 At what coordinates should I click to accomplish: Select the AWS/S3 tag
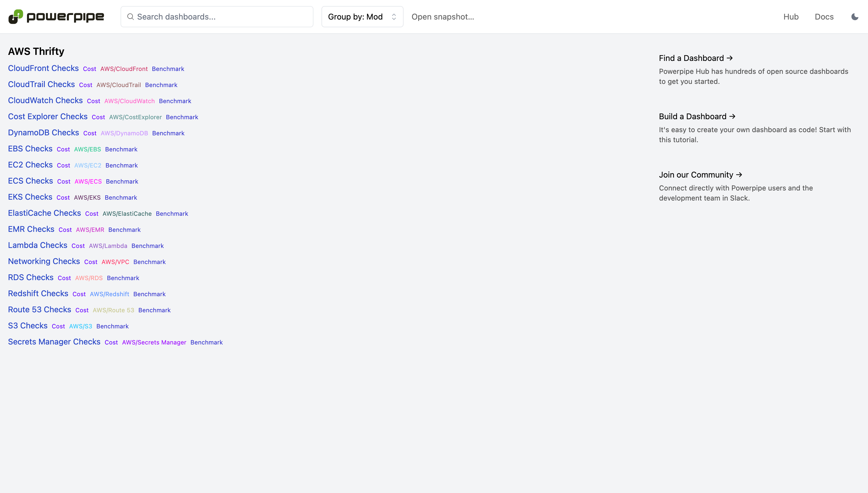[80, 326]
